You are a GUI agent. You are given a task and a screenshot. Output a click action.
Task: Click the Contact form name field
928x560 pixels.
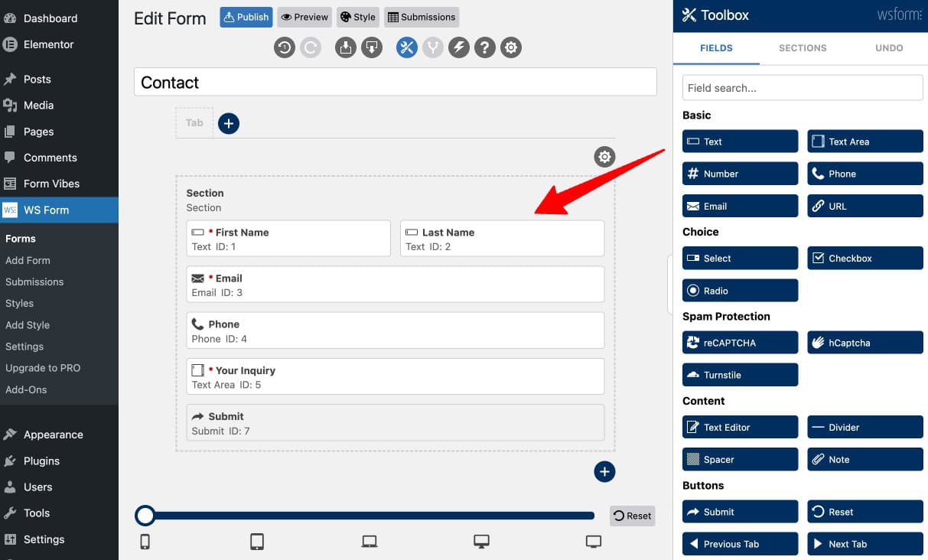click(x=396, y=82)
